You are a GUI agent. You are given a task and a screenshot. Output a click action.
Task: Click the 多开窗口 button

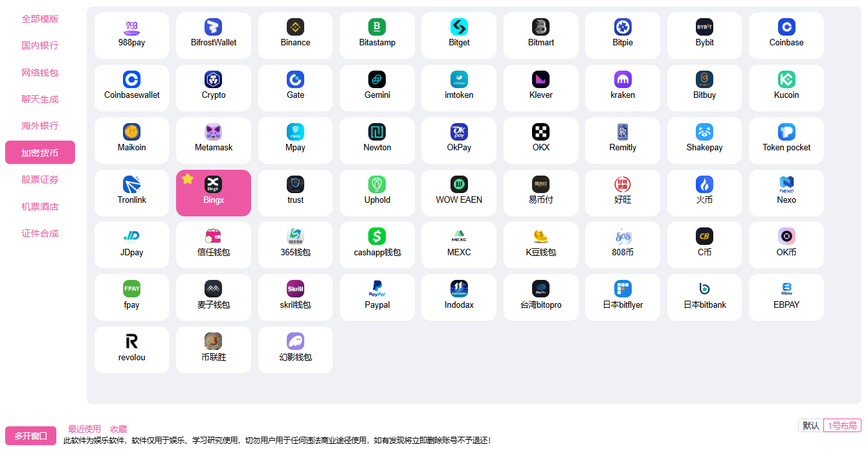click(31, 436)
